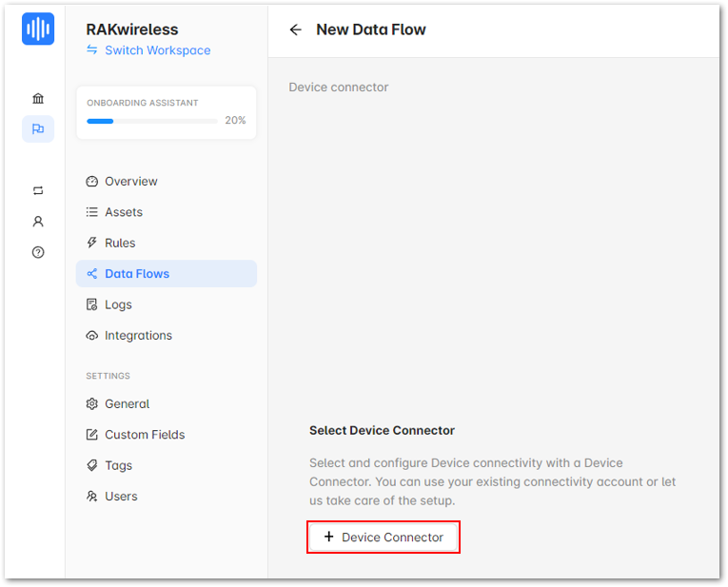Add a new Device Connector
This screenshot has width=728, height=587.
384,537
